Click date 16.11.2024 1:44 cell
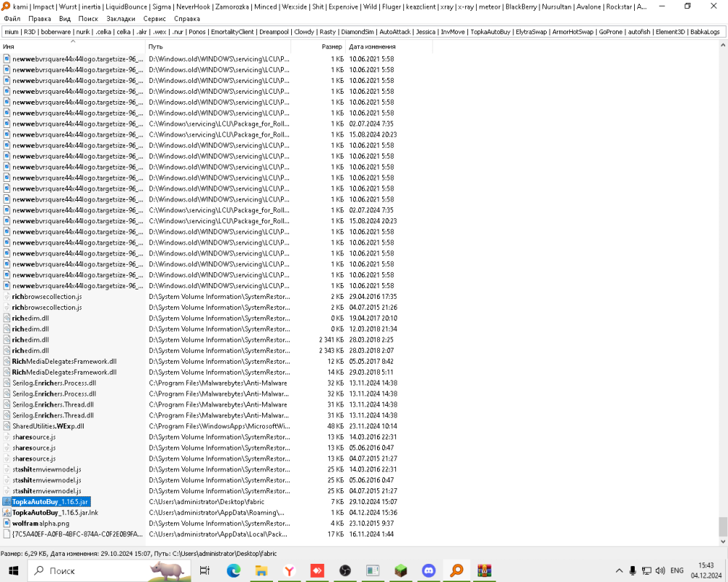 (371, 534)
